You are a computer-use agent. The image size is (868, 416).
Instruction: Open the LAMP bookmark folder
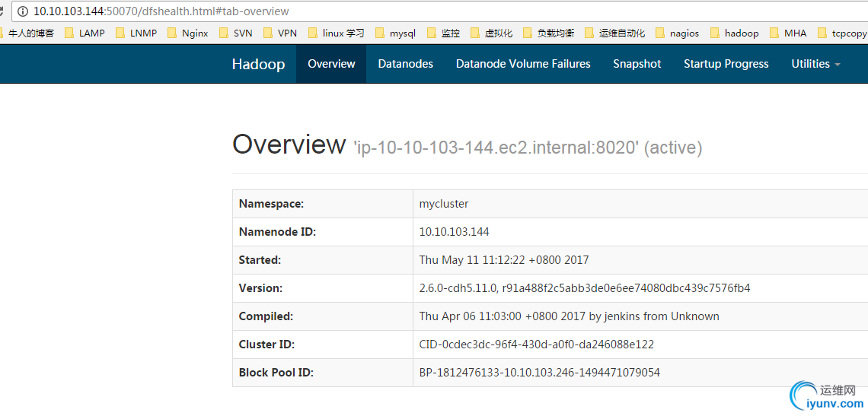click(x=85, y=33)
